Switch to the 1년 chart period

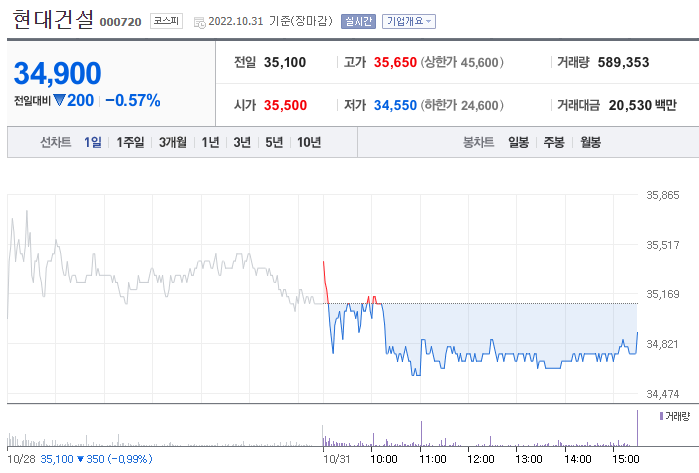[210, 142]
